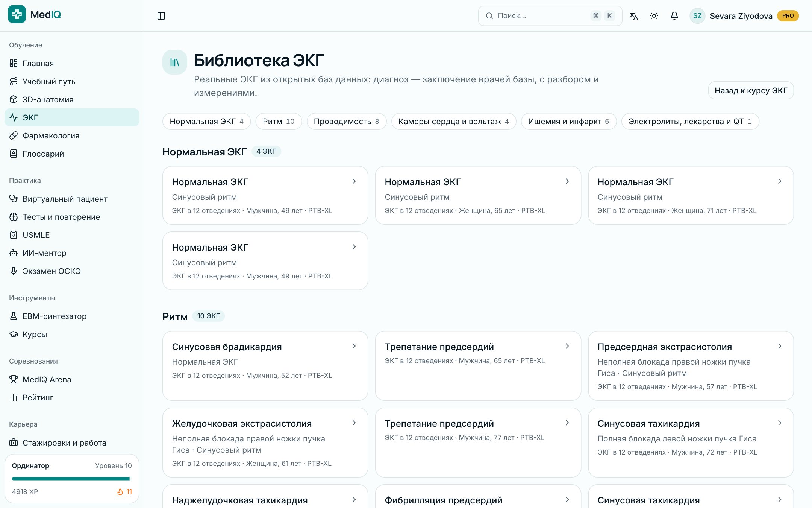Open the Глоссарий book icon item
This screenshot has width=812, height=508.
click(x=72, y=154)
